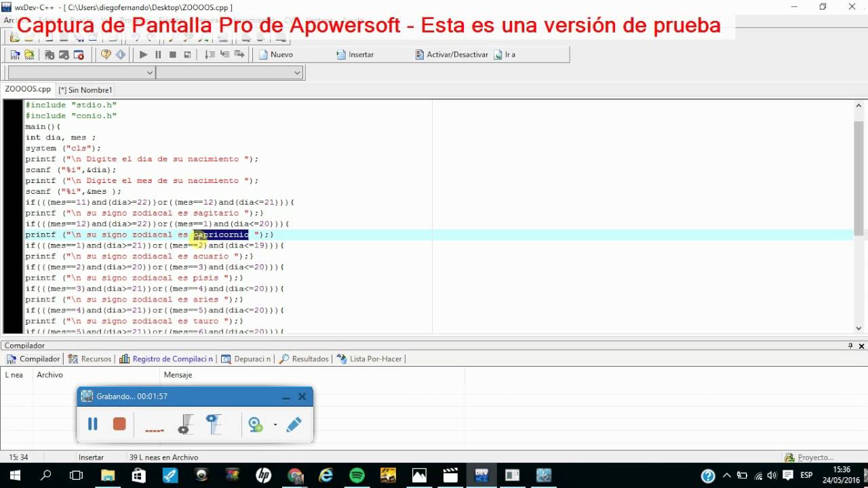The image size is (868, 488).
Task: Open the Dev-C++ taskbar icon
Action: pos(481,475)
